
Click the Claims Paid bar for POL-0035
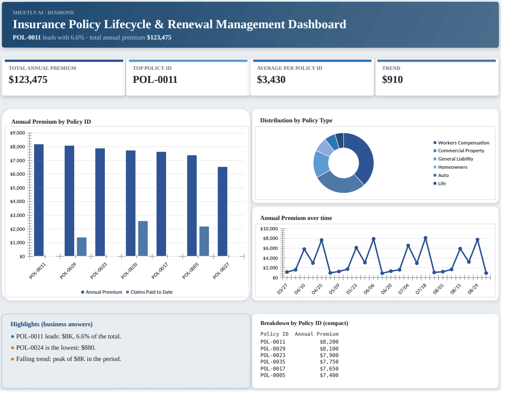point(143,239)
